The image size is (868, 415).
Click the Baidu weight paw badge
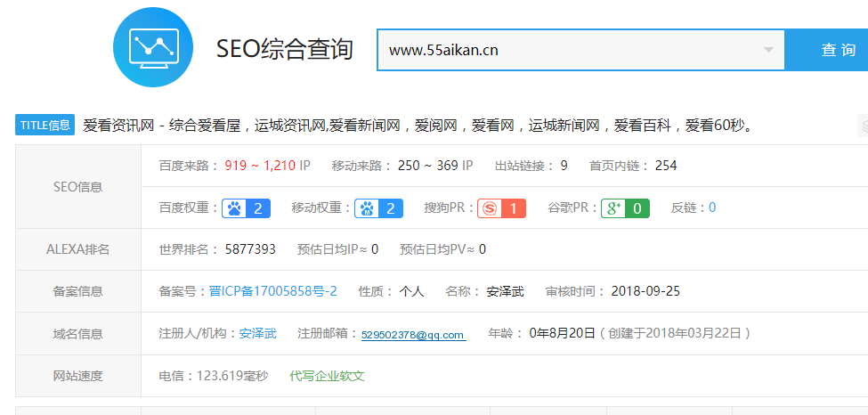point(246,208)
